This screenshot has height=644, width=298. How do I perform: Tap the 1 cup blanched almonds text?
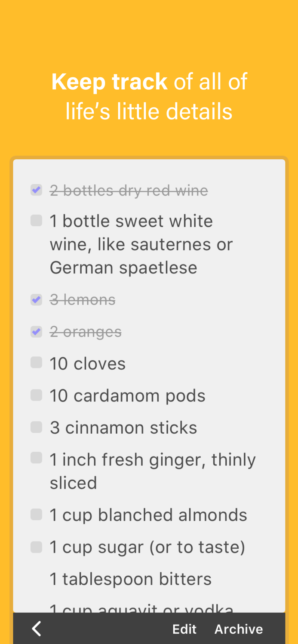[x=148, y=515]
